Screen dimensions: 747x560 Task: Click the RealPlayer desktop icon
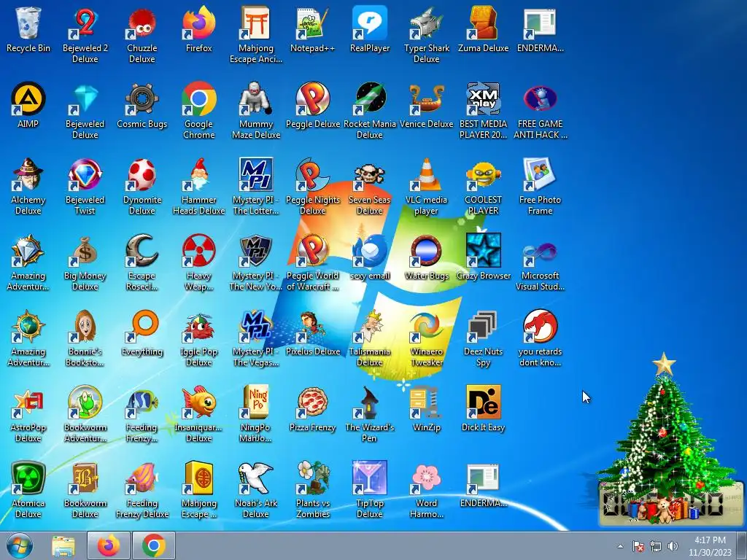[370, 23]
